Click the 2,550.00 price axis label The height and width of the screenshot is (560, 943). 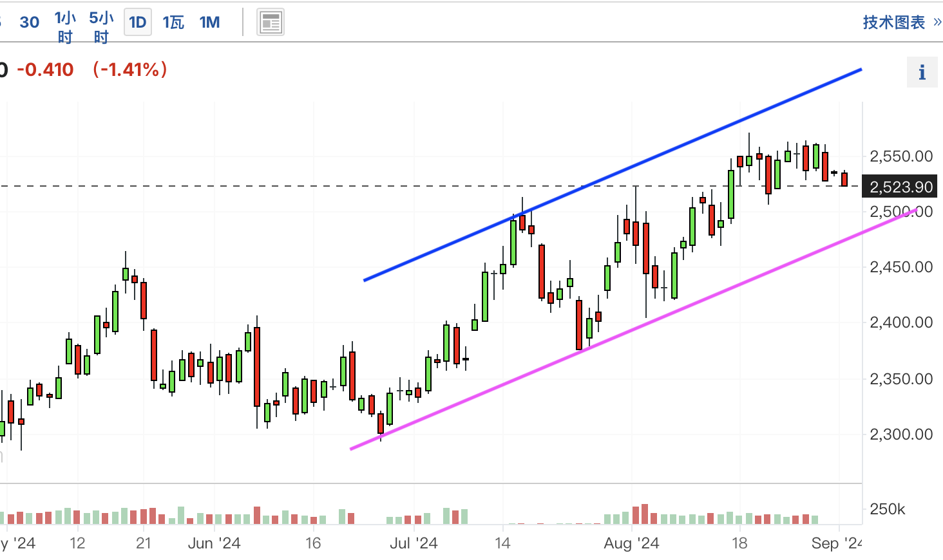tap(901, 156)
